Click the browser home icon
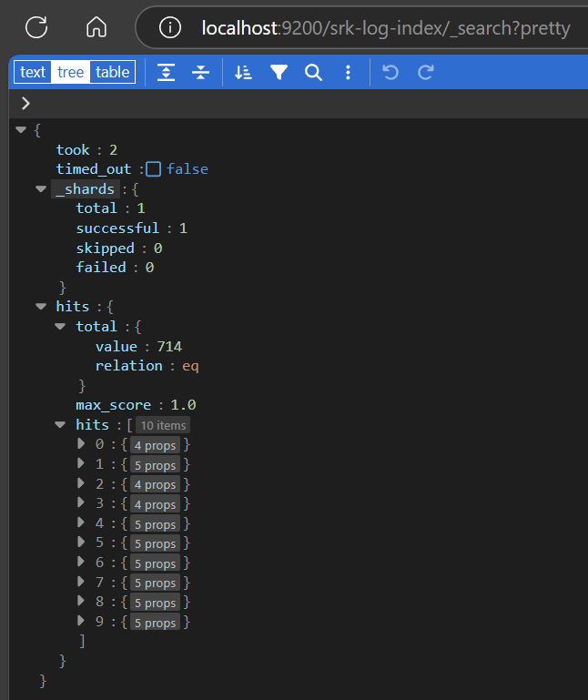The image size is (588, 700). click(x=96, y=27)
